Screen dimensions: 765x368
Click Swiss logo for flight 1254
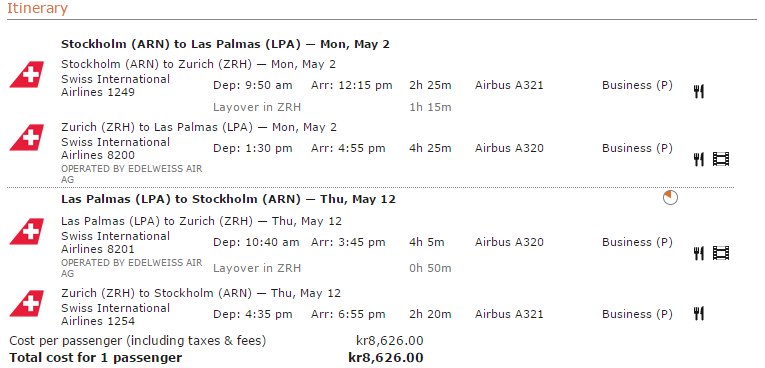tap(27, 304)
